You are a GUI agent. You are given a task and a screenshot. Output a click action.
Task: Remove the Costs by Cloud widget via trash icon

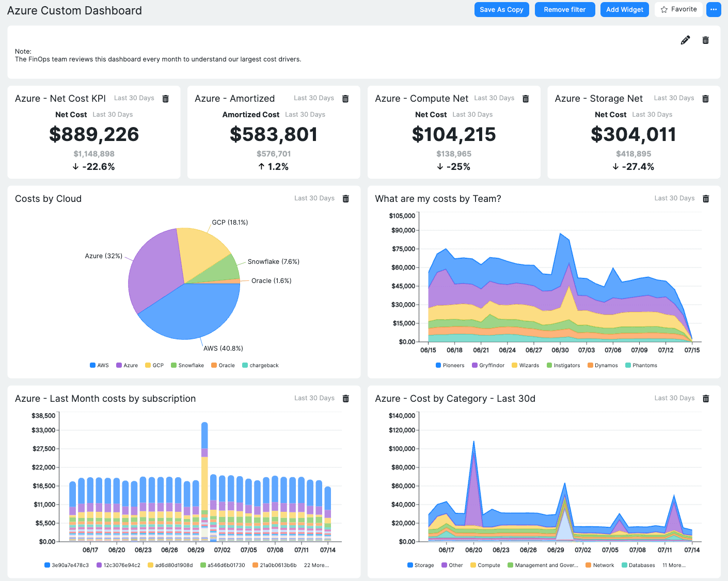coord(345,198)
